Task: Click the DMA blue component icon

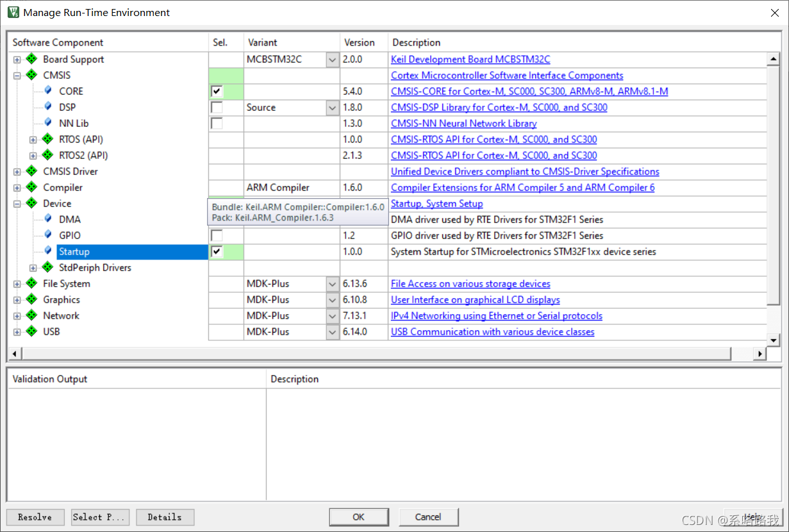Action: click(48, 219)
